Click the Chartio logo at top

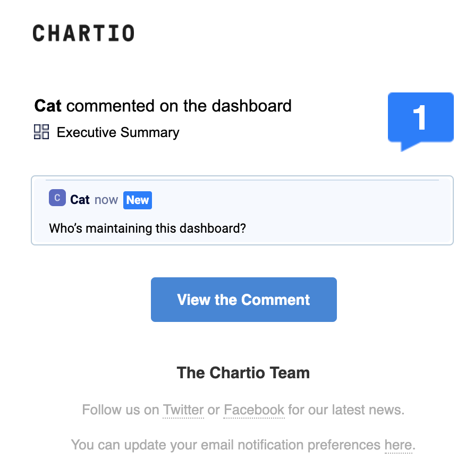(83, 33)
